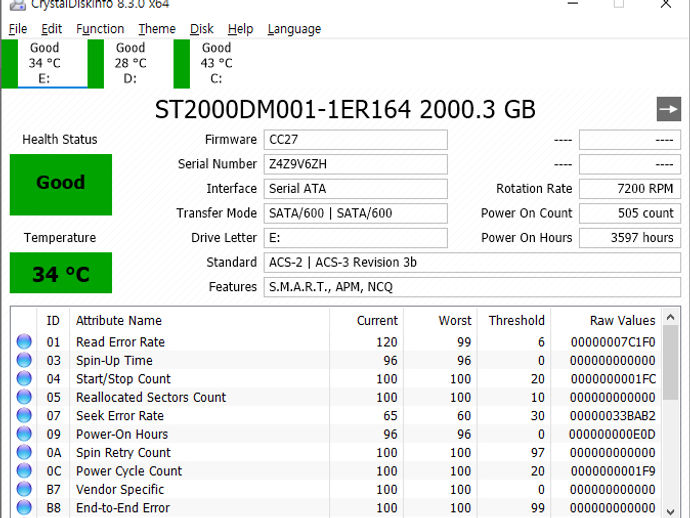Image resolution: width=690 pixels, height=518 pixels.
Task: Click status icon of Power Cycle Count
Action: pos(24,471)
